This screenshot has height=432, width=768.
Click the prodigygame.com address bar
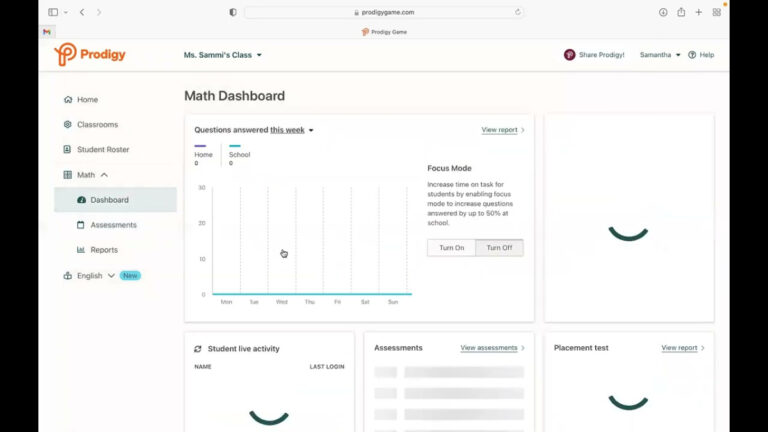coord(384,12)
